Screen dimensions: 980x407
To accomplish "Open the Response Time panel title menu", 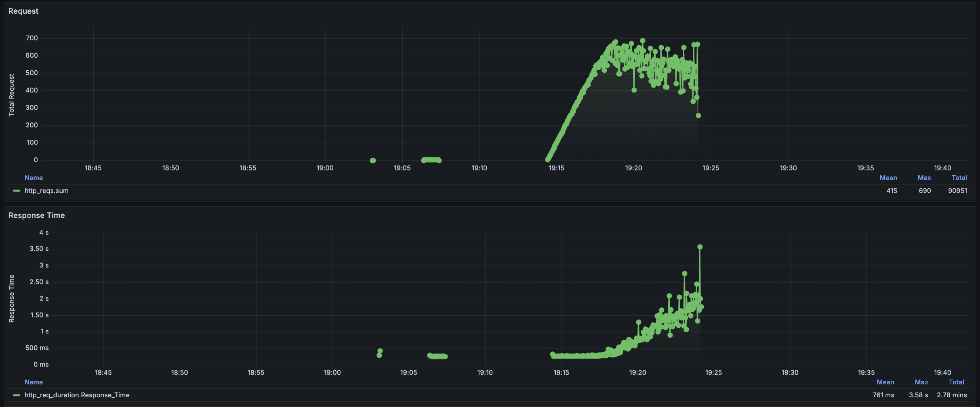I will click(36, 216).
